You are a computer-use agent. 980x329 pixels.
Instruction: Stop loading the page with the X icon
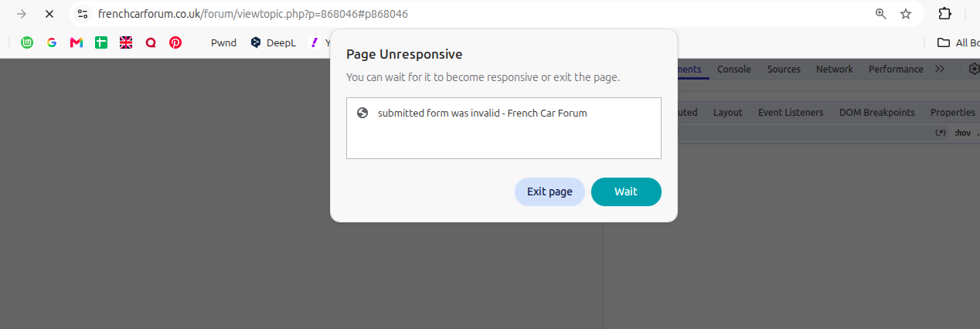tap(49, 14)
